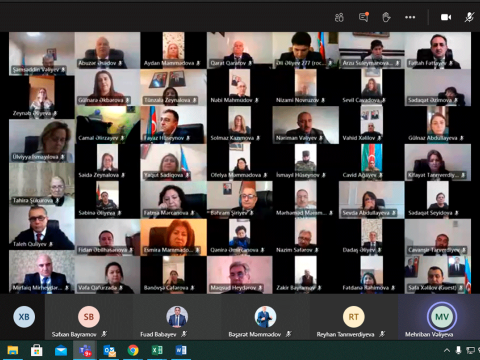Screen dimensions: 480x360
Task: Open the meeting chat icon
Action: coord(363,17)
